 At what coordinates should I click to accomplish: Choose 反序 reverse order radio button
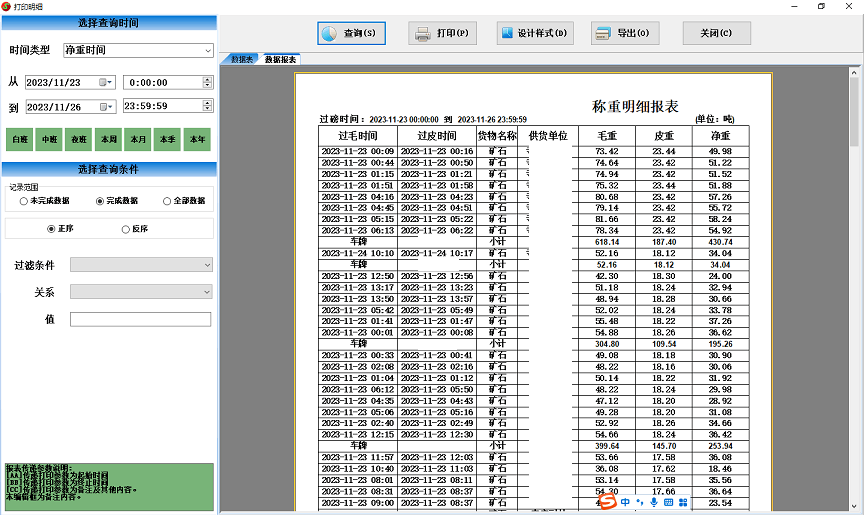[x=125, y=229]
